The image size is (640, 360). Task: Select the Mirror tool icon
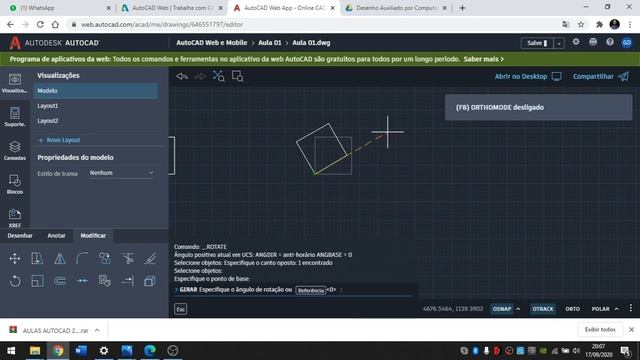60,258
